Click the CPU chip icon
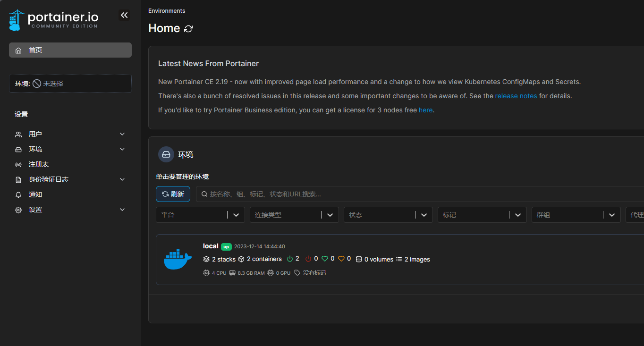This screenshot has height=346, width=644. tap(206, 273)
